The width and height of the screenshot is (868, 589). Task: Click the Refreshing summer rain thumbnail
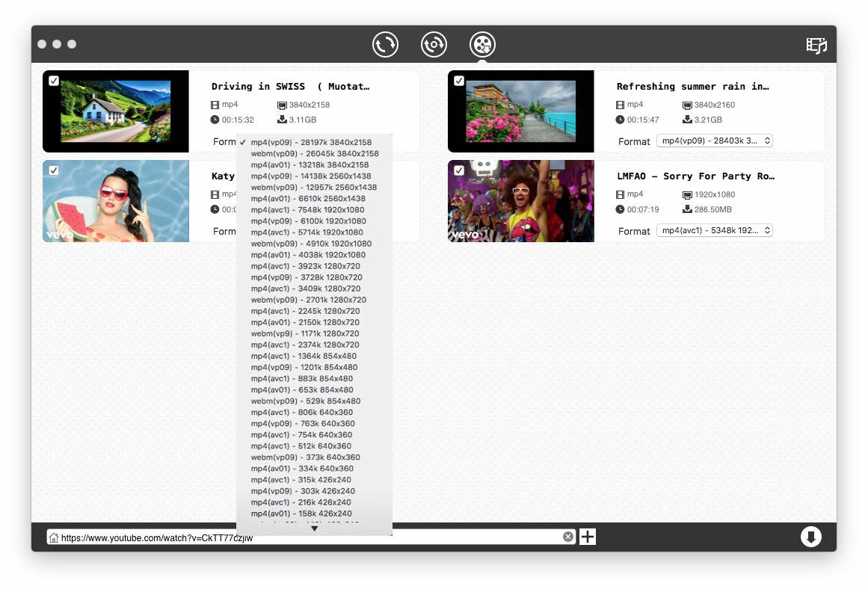tap(521, 111)
